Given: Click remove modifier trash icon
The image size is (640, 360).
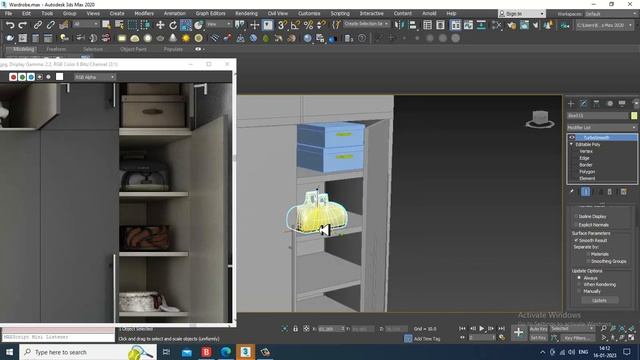Looking at the screenshot, I should point(610,191).
